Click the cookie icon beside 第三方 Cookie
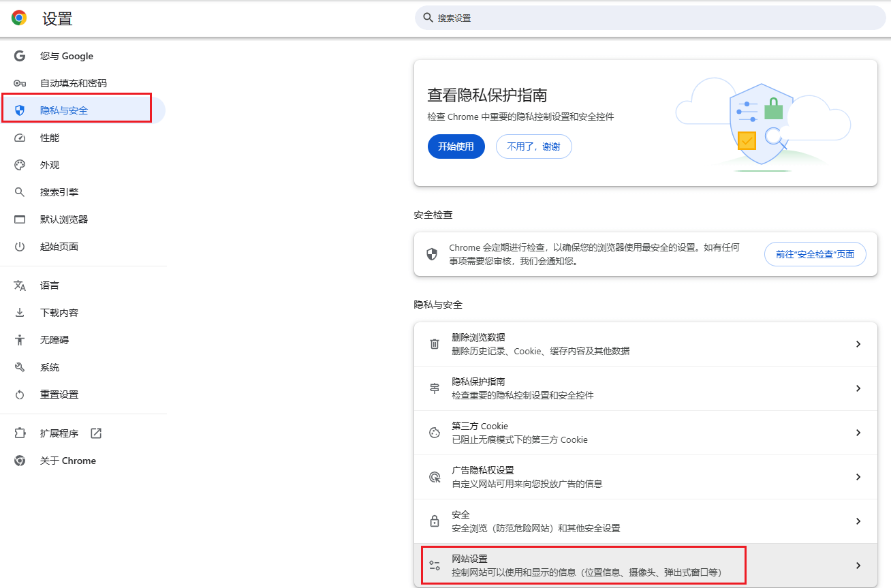Screen dimensions: 891x588 [x=434, y=432]
